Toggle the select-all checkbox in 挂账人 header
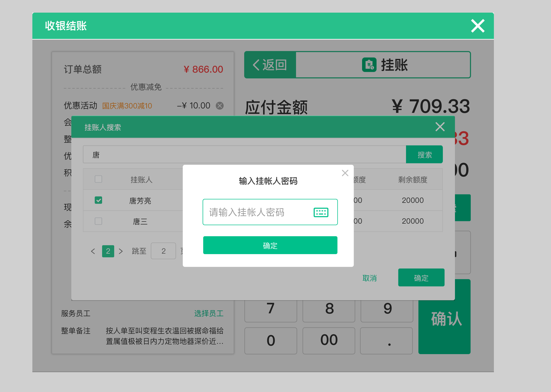The width and height of the screenshot is (551, 392). click(98, 179)
